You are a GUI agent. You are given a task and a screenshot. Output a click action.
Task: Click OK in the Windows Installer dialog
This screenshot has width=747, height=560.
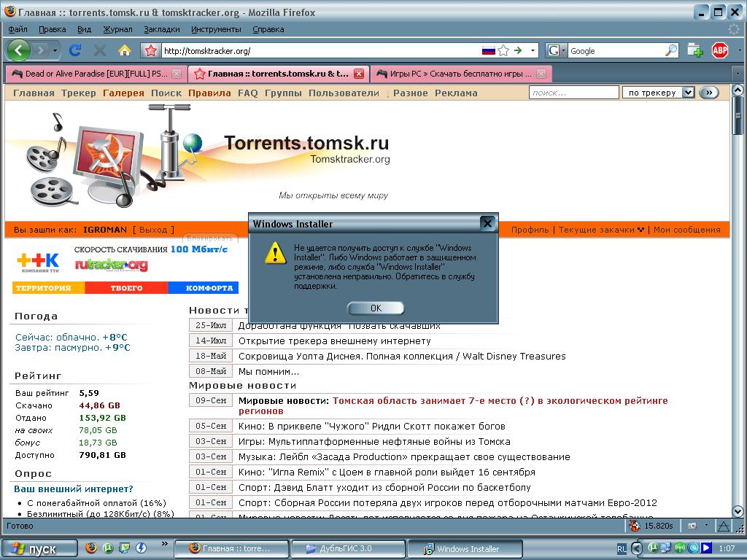coord(376,308)
